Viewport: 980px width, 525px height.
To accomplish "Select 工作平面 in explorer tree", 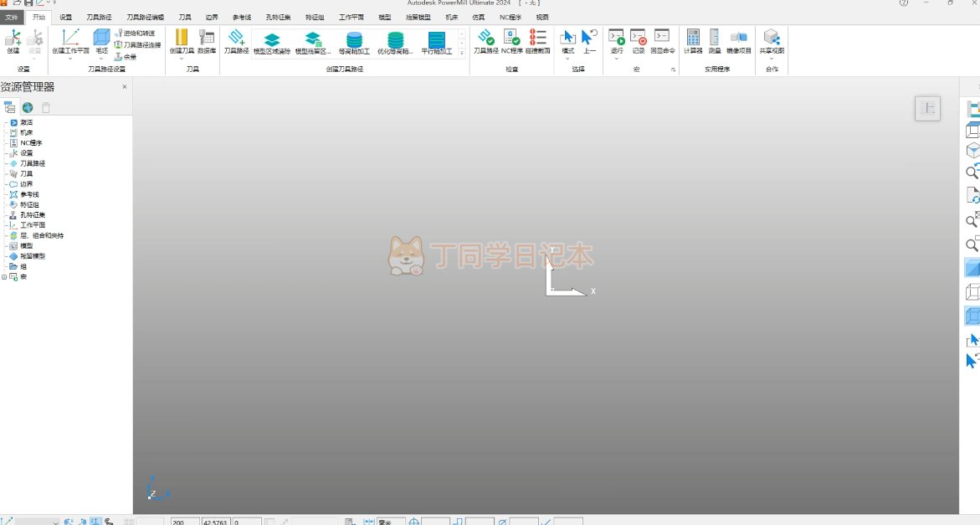I will coord(32,225).
